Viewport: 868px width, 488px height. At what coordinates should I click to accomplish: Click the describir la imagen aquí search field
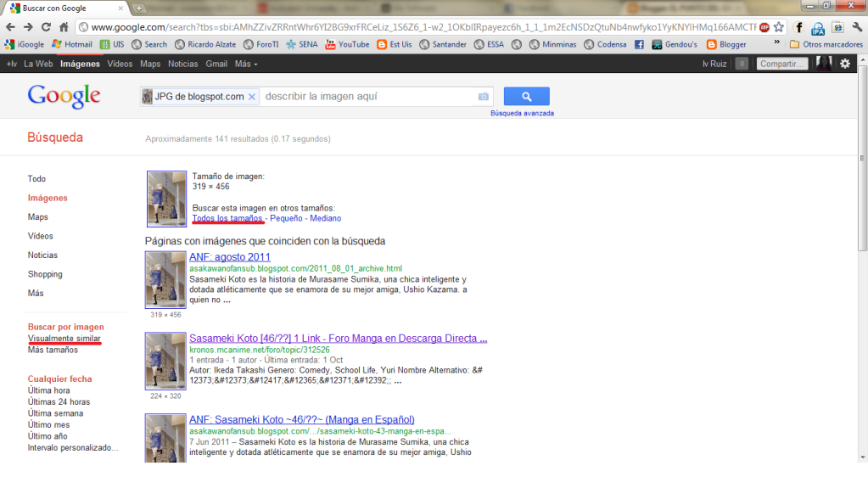pos(368,97)
